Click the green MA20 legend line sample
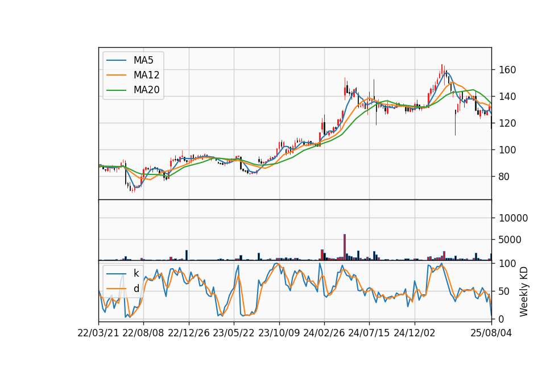546x392 pixels. 116,90
